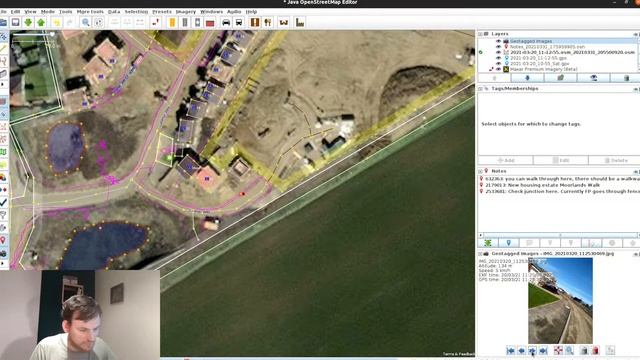
Task: Select the factory preset icon
Action: (x=300, y=22)
